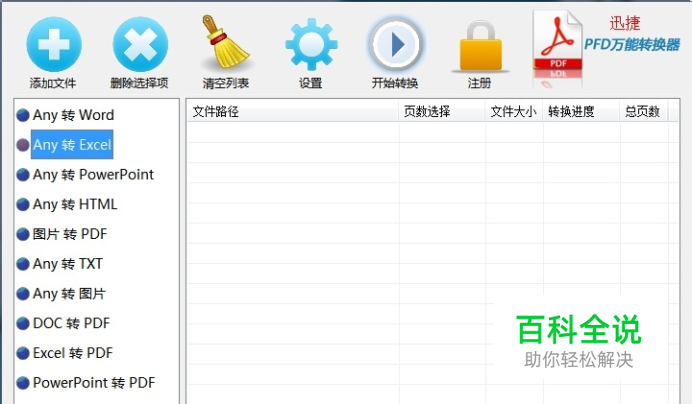Choose Any 转 图片 option
The image size is (692, 404).
tap(69, 294)
